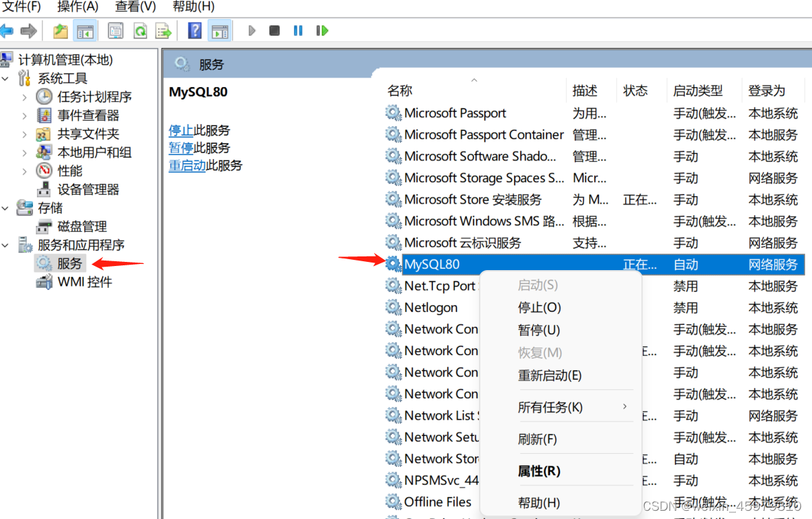Collapse the Storage (存储) node
The image size is (812, 519).
(5, 208)
